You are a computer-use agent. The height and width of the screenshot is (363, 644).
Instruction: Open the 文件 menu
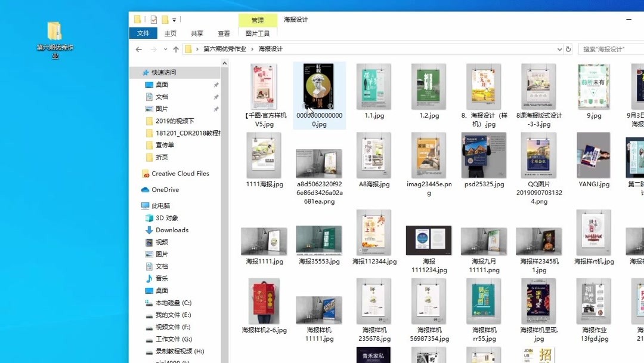click(143, 33)
